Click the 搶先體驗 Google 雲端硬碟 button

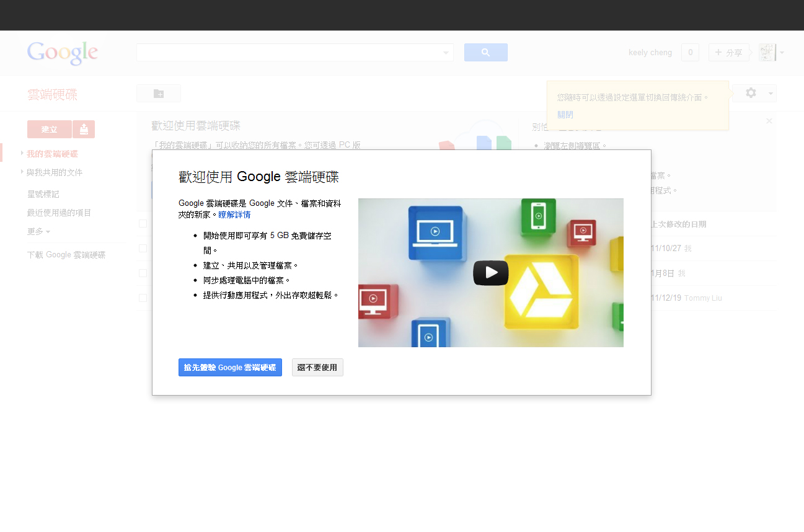coord(230,368)
